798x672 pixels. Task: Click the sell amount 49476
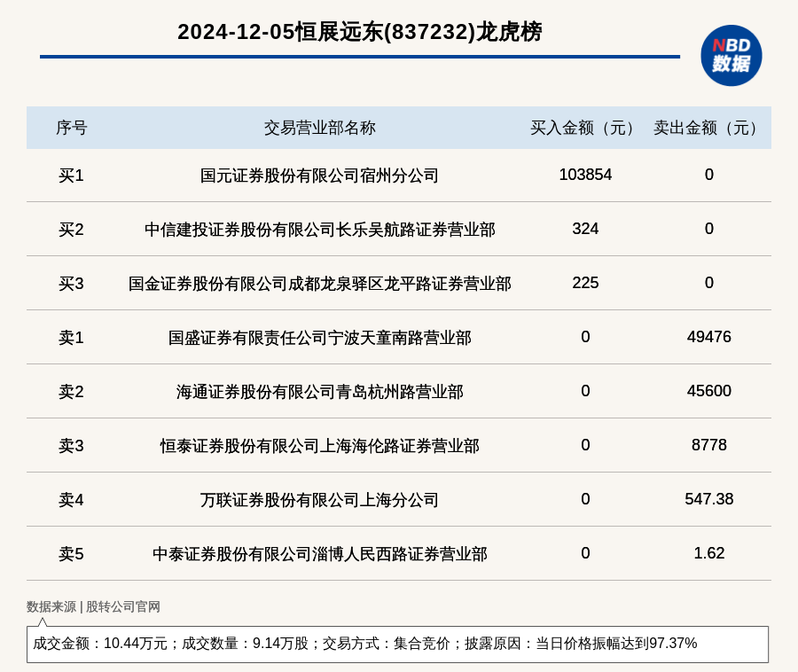709,337
